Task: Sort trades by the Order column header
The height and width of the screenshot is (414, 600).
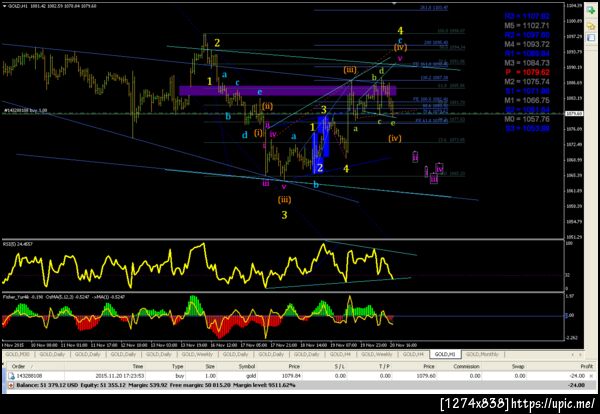Action: point(18,367)
